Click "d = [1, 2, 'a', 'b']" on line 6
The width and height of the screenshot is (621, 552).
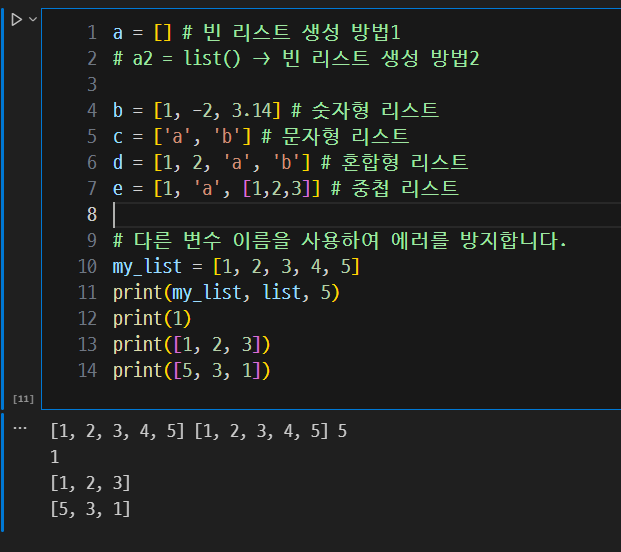click(x=211, y=162)
